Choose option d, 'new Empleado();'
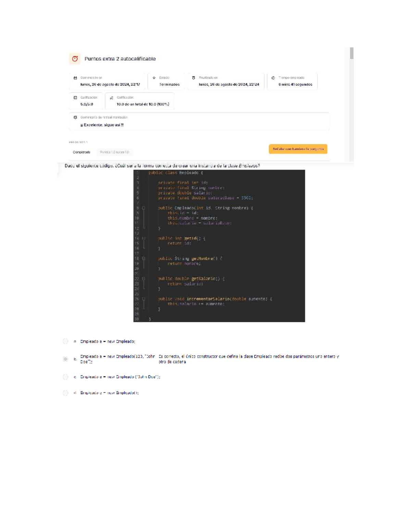Screen dimensions: 411x532 (65, 393)
